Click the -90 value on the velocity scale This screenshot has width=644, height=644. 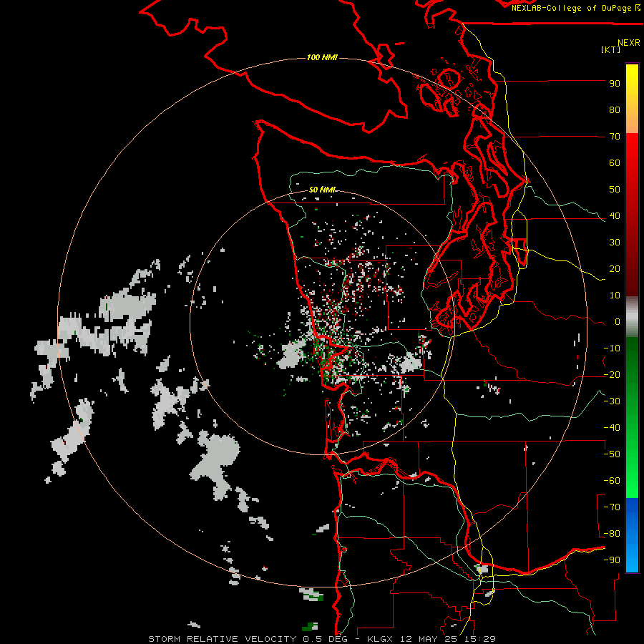click(x=612, y=560)
